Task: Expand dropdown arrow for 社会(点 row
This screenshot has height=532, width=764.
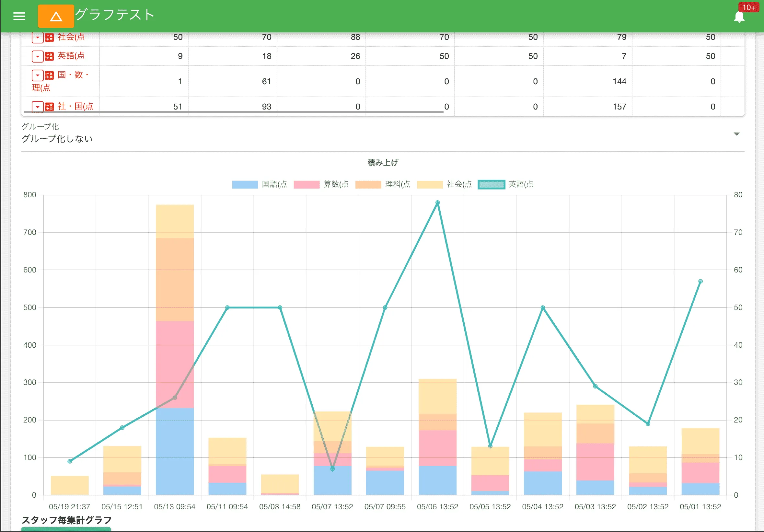Action: point(38,38)
